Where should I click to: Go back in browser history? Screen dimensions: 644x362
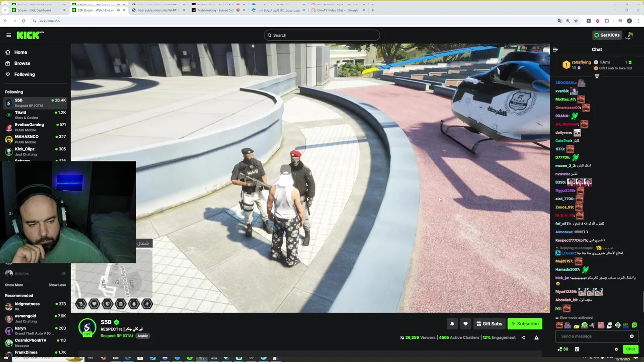tap(6, 21)
